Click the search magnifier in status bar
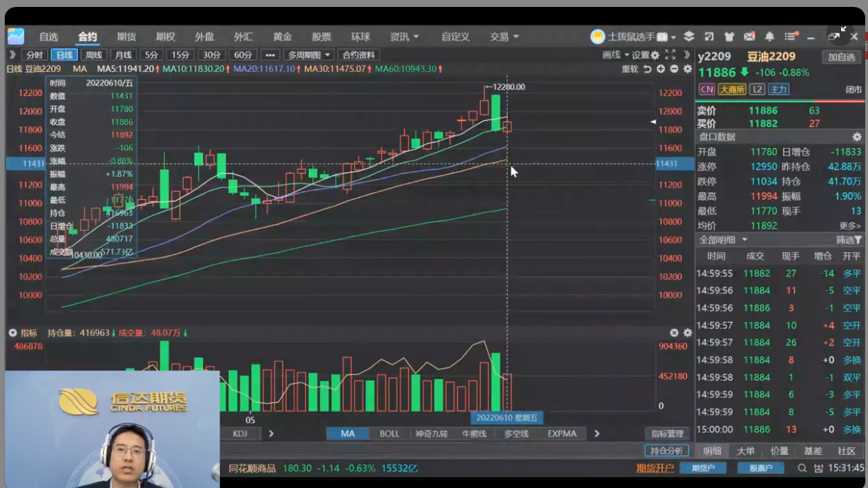Screen dimensions: 868x488 click(802, 468)
